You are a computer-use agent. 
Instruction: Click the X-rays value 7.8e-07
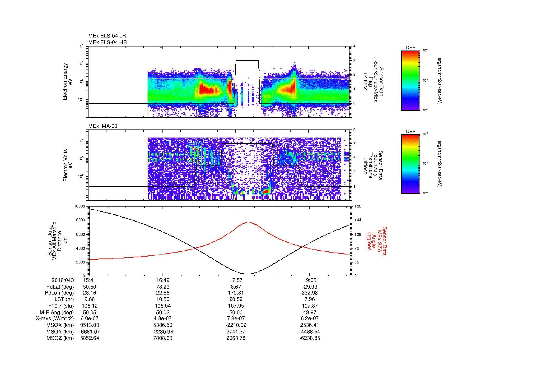click(236, 318)
